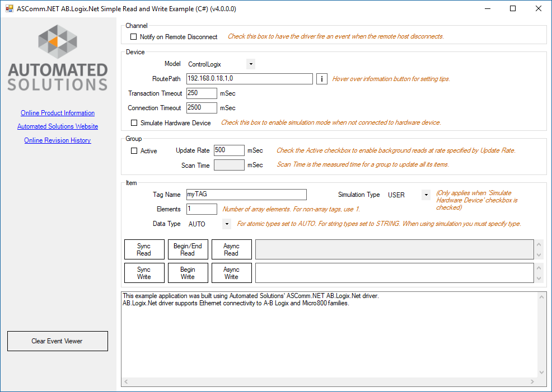
Task: Click 'Number of array elements' hint text
Action: (291, 209)
